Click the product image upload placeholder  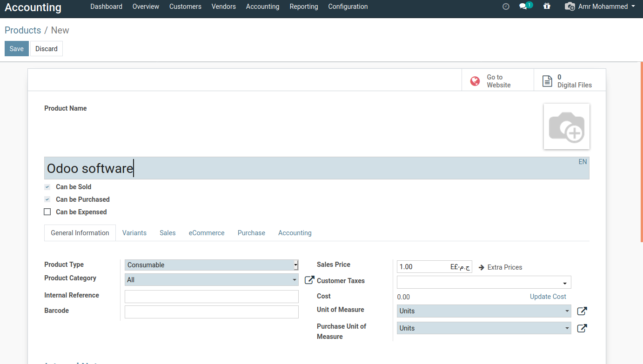click(x=566, y=126)
